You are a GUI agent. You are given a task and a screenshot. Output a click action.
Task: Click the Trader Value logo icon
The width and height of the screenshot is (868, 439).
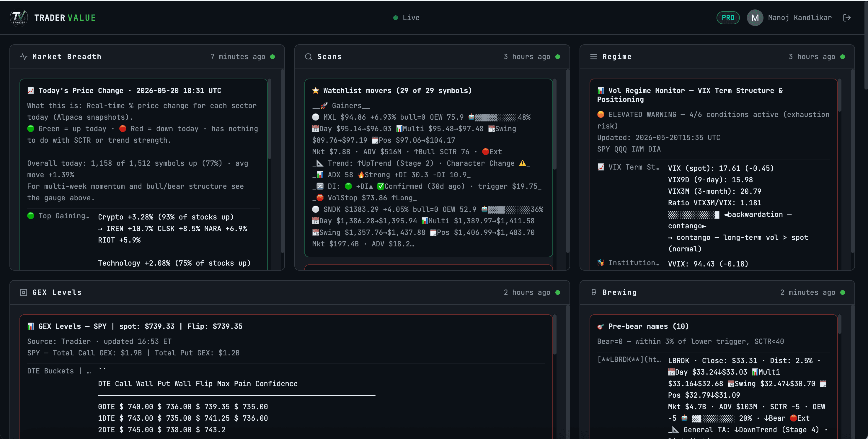(19, 17)
